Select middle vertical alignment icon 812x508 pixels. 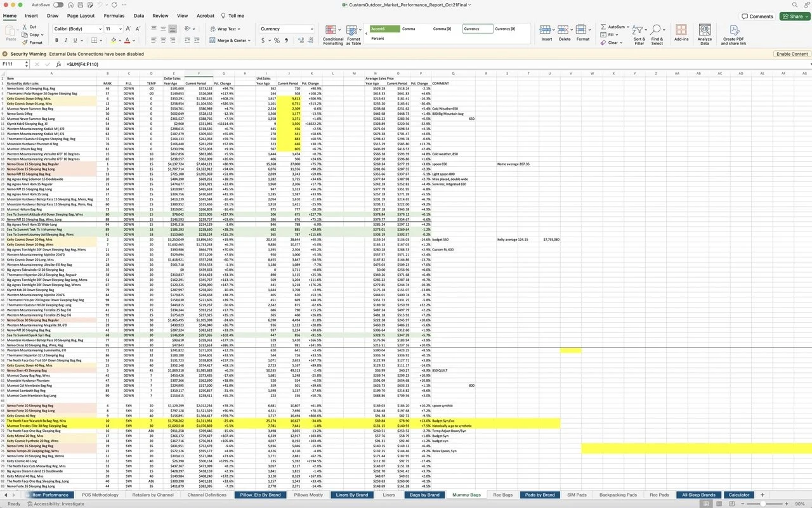tap(163, 29)
